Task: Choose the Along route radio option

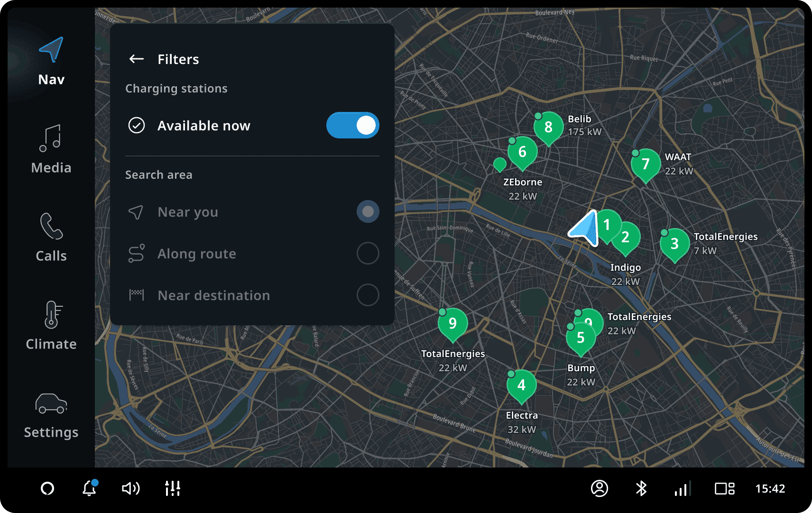Action: (x=368, y=253)
